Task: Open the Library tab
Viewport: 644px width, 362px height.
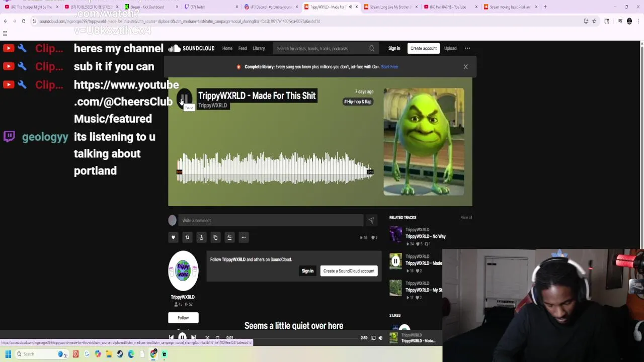Action: click(259, 49)
